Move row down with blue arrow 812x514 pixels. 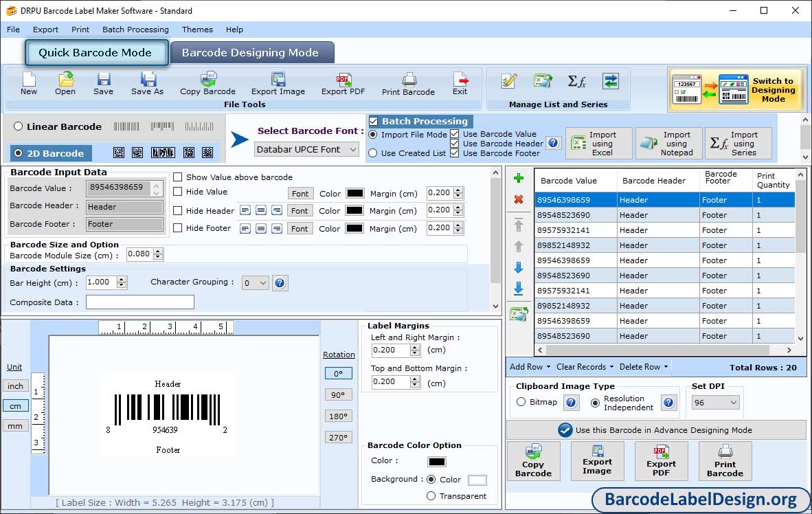tap(519, 267)
